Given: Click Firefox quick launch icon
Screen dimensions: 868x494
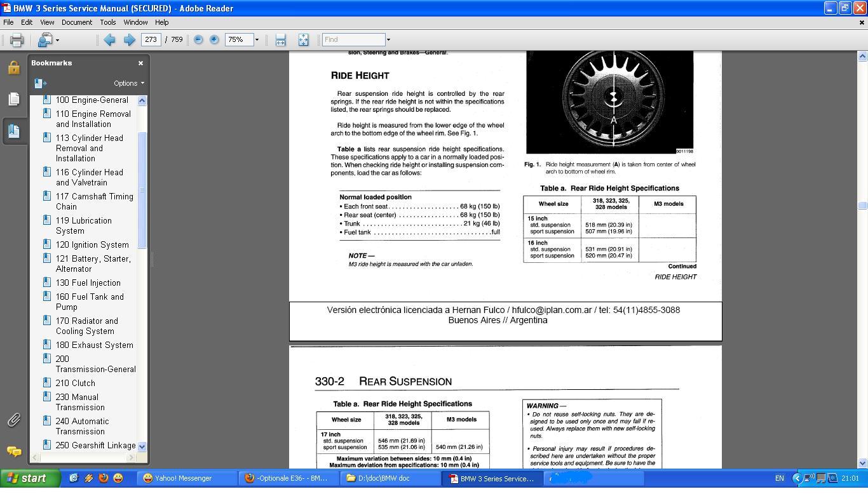Looking at the screenshot, I should [x=104, y=478].
